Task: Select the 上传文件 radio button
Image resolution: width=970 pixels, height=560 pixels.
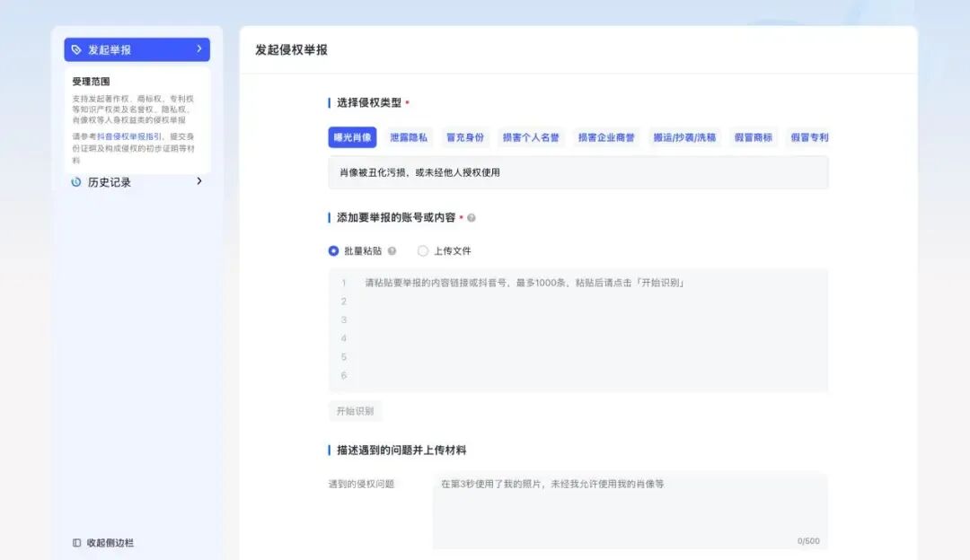Action: [x=422, y=251]
